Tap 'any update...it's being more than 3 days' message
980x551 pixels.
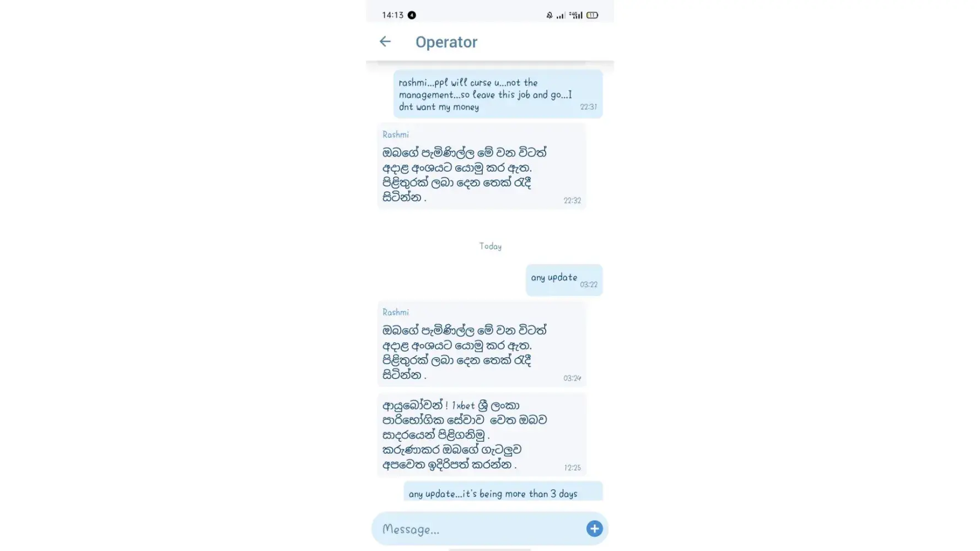pos(503,491)
